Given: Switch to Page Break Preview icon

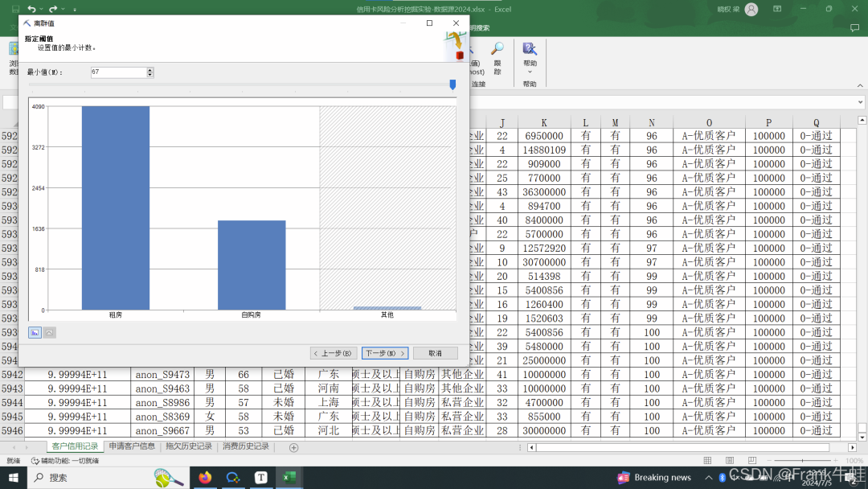Looking at the screenshot, I should [751, 460].
